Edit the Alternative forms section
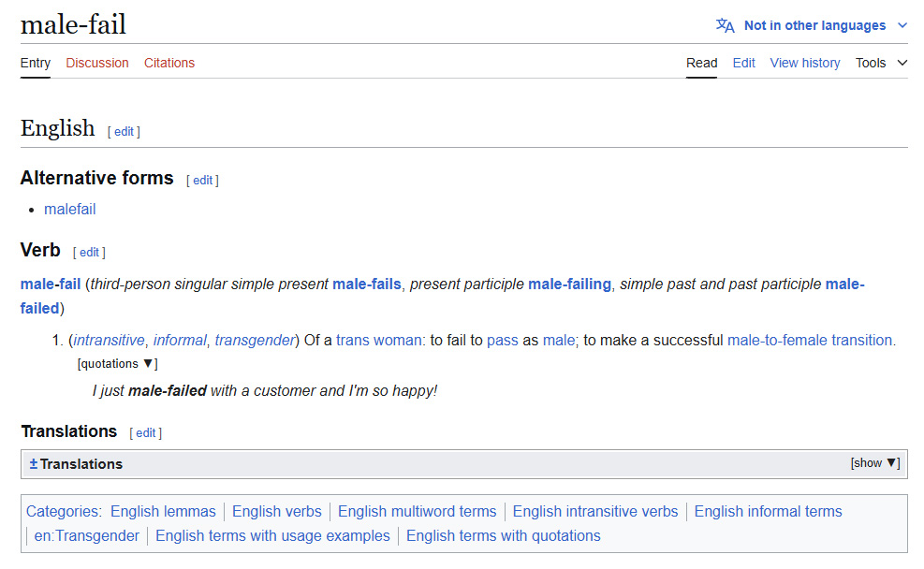 [x=202, y=181]
